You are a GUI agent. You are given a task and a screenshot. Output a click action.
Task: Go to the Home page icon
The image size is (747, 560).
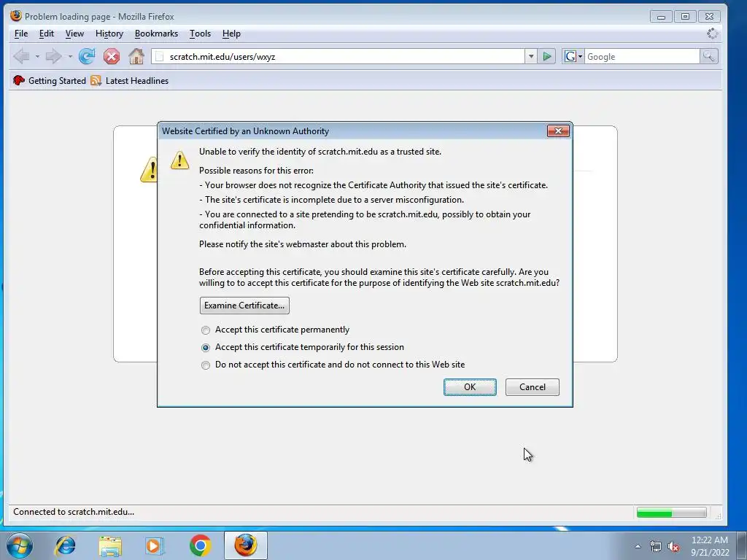tap(136, 57)
